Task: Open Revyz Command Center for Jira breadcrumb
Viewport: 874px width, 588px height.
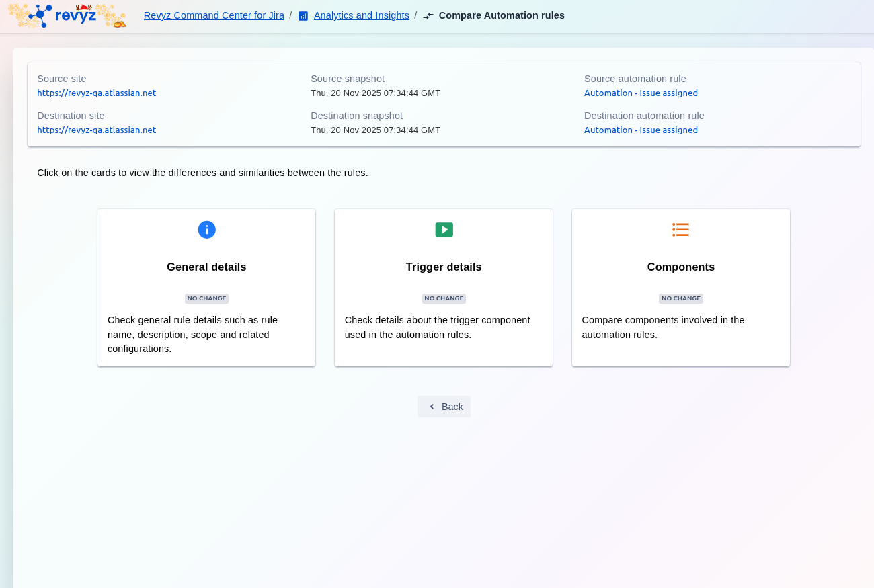Action: point(214,15)
